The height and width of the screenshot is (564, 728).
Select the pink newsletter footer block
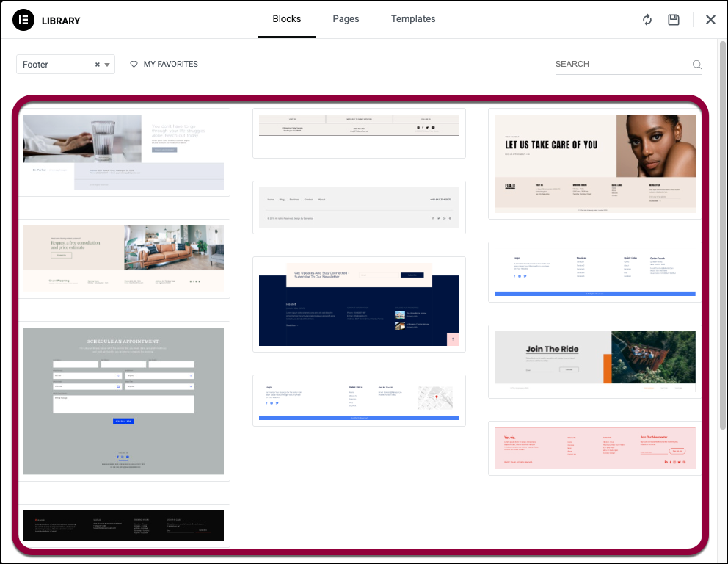[594, 448]
